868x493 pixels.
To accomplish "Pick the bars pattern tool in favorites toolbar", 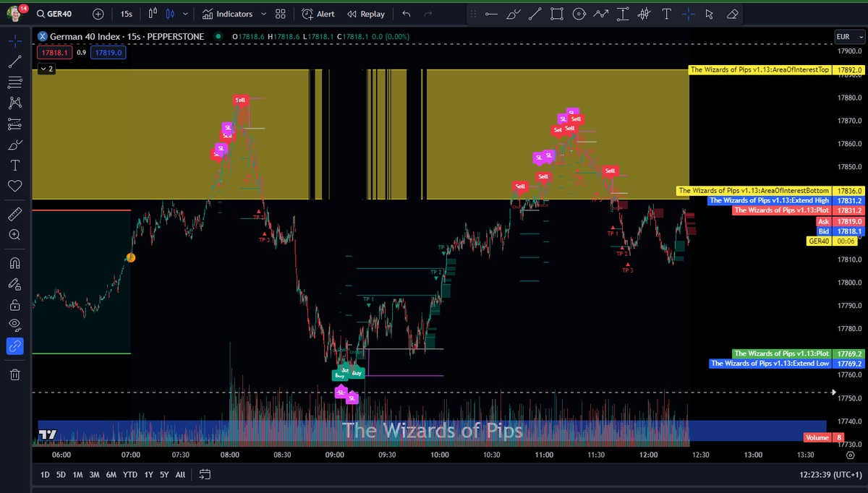I will click(644, 14).
